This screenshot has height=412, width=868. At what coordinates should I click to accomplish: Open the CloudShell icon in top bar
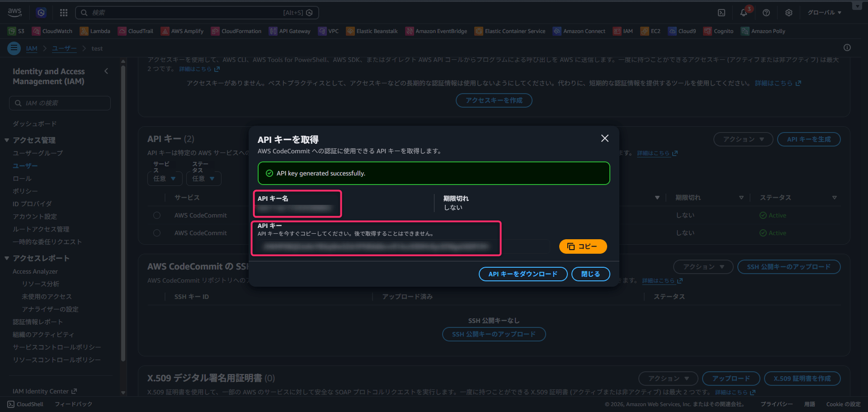(722, 13)
